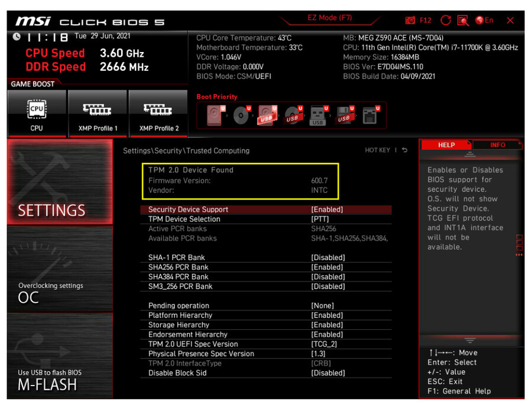
Task: Select the USB hard disk boot device icon
Action: 267,115
